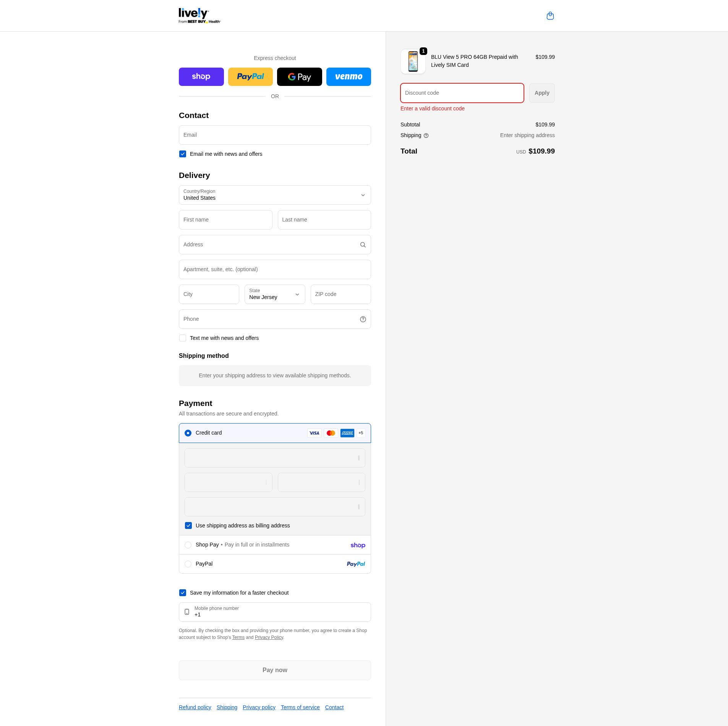Open the Terms of service footer link

tap(300, 707)
